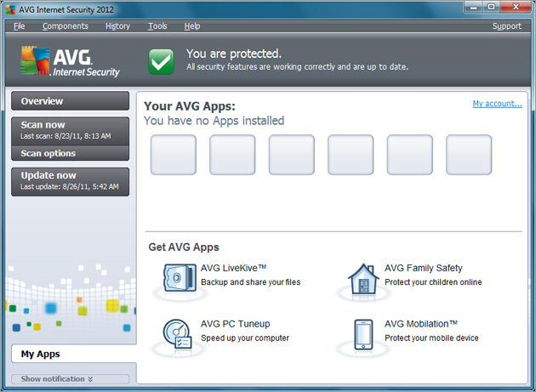Click the AVG Internet Security logo
536x392 pixels.
point(70,61)
